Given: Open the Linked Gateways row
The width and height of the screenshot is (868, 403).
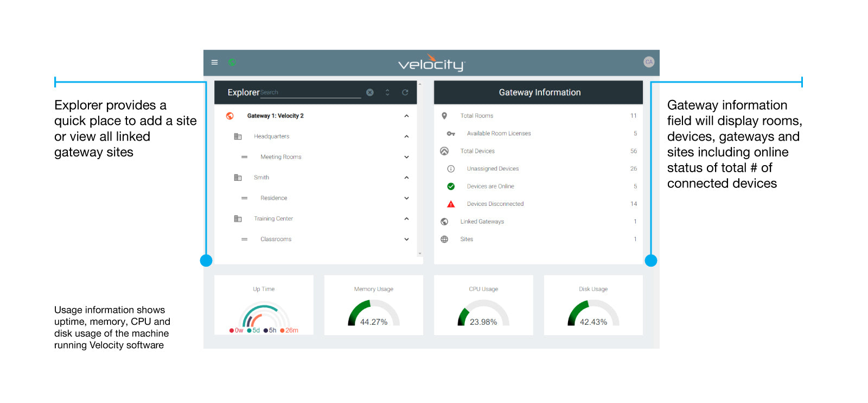Looking at the screenshot, I should (x=482, y=222).
